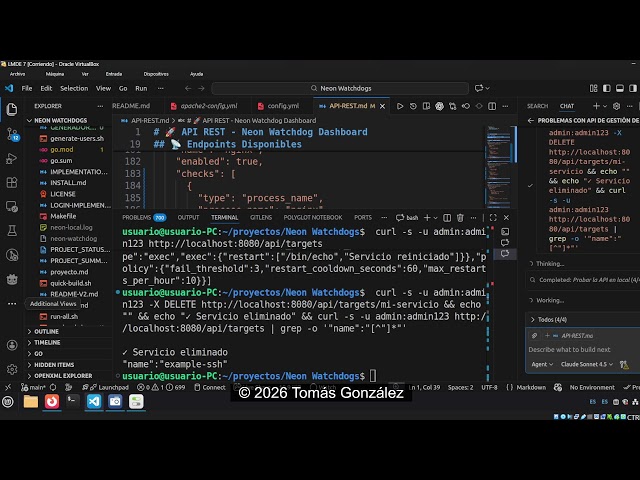Split the editor to the right
This screenshot has height=480, width=640.
click(492, 106)
